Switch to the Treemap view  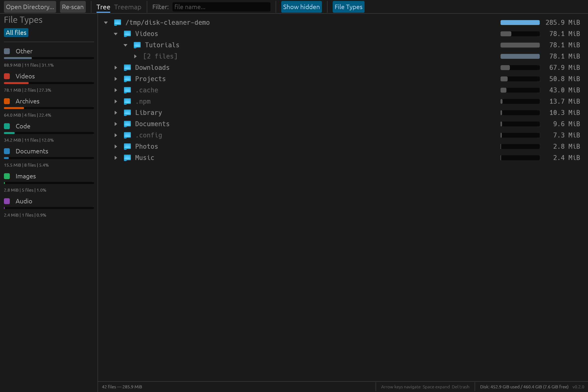tap(128, 7)
